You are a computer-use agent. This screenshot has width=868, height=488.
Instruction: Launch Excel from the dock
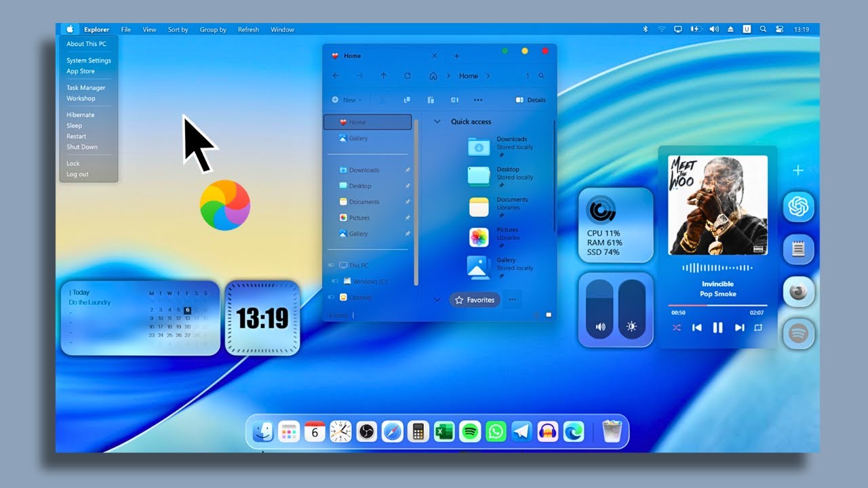click(444, 432)
